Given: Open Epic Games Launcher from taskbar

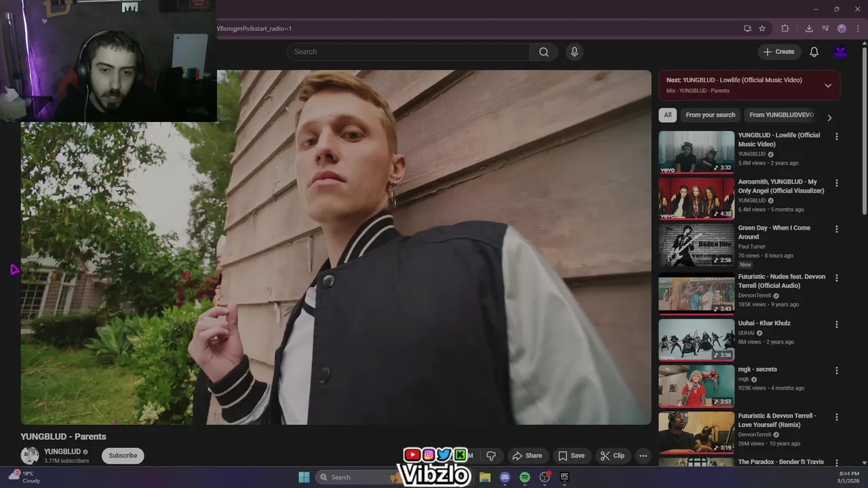Looking at the screenshot, I should coord(564,477).
